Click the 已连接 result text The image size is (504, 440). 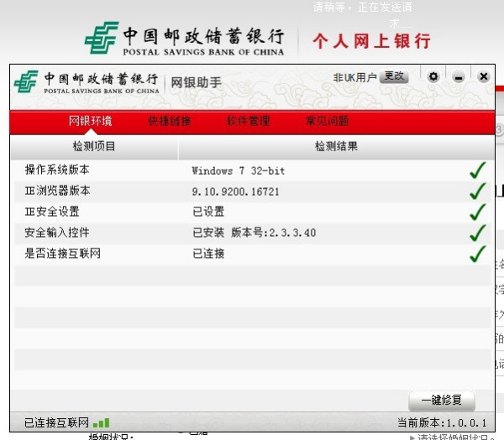click(208, 254)
